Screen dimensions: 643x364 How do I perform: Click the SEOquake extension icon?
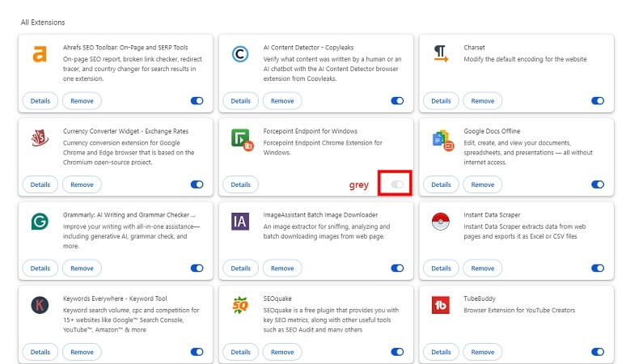point(240,305)
